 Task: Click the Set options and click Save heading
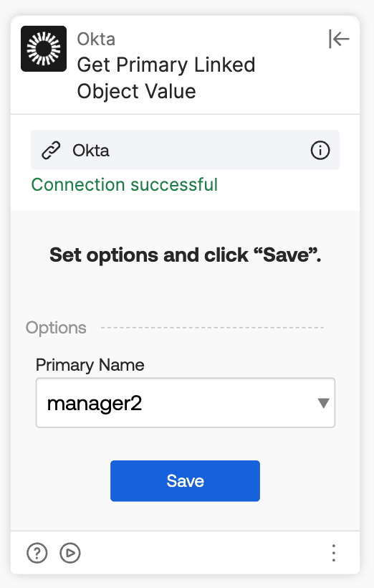185,255
